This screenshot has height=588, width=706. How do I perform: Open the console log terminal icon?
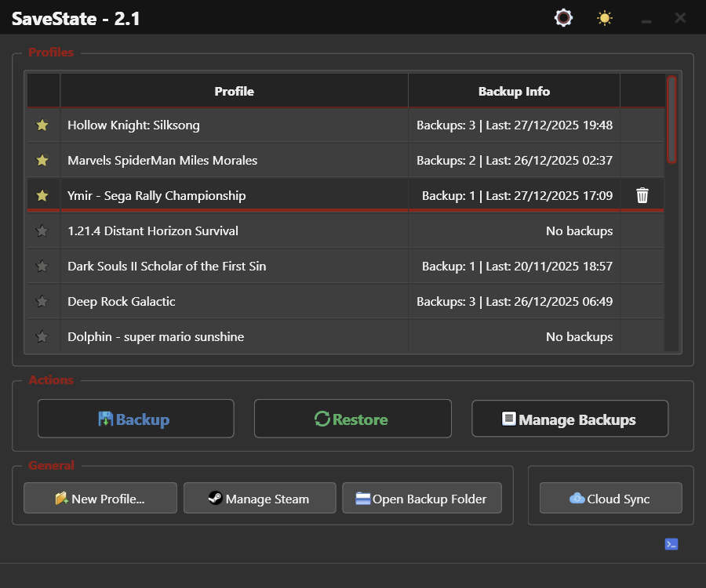point(671,544)
